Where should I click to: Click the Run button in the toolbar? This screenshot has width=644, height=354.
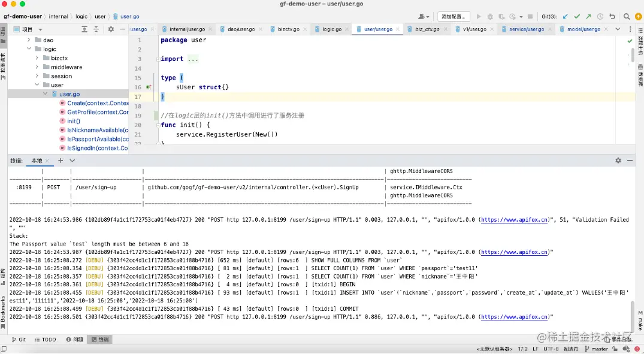coord(479,16)
